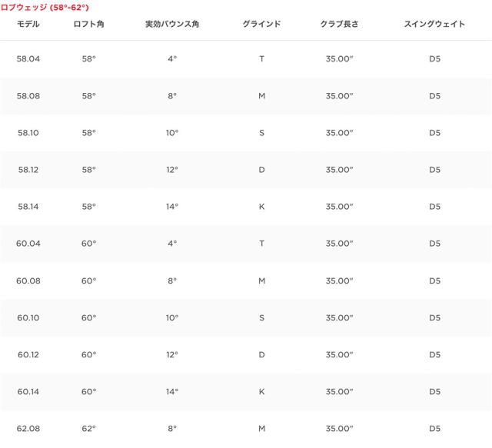The width and height of the screenshot is (492, 448).
Task: Select the 58.14 model cell
Action: coord(28,207)
